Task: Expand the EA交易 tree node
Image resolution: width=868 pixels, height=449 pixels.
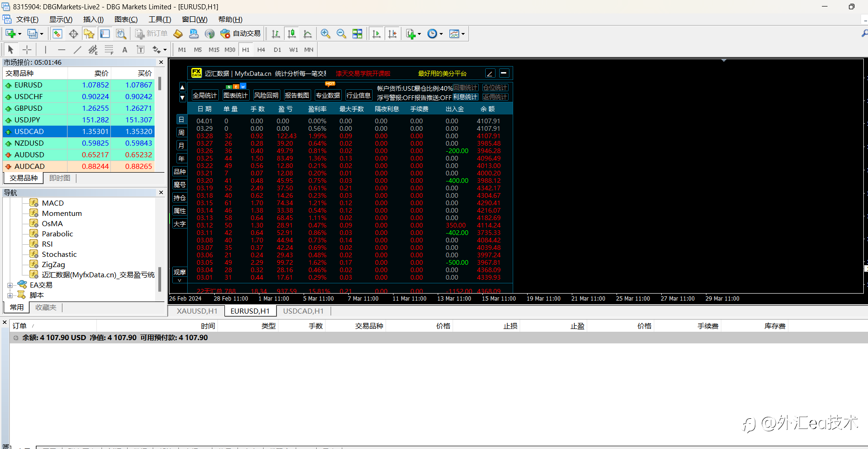Action: click(10, 285)
